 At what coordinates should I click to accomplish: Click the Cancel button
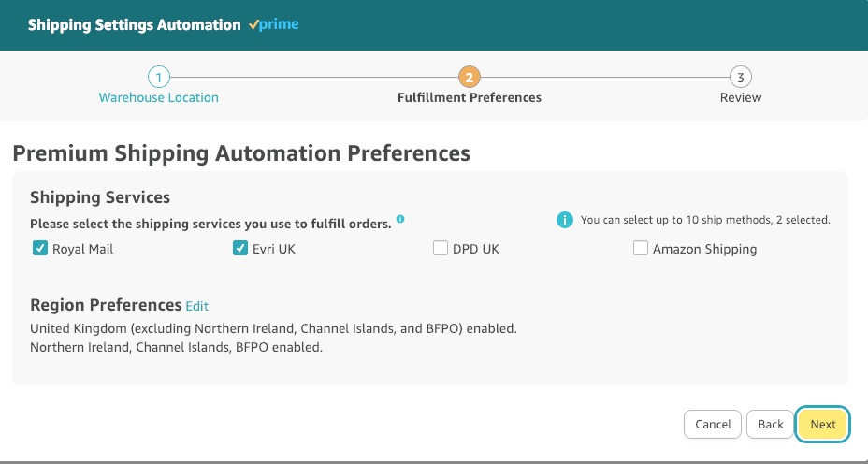point(713,424)
